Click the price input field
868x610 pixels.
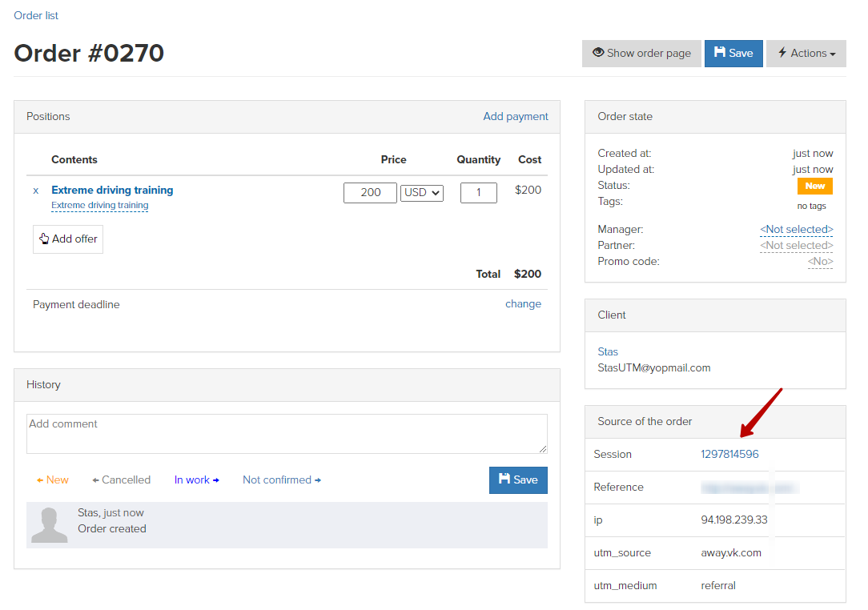370,193
